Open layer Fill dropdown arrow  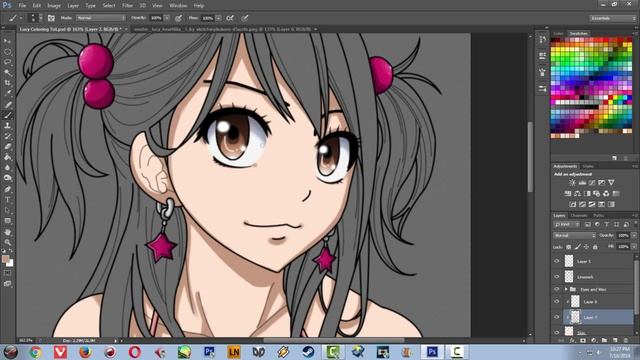pyautogui.click(x=634, y=247)
